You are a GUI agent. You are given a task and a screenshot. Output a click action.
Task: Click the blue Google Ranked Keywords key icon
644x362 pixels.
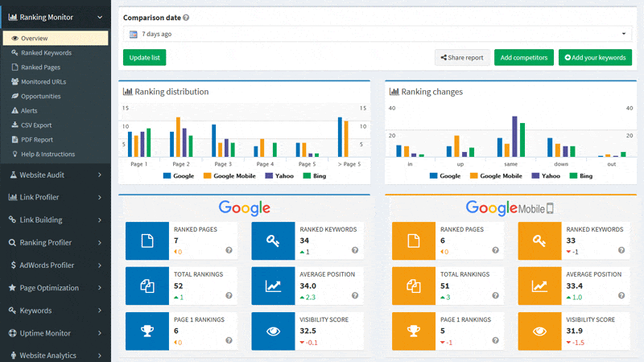coord(273,241)
